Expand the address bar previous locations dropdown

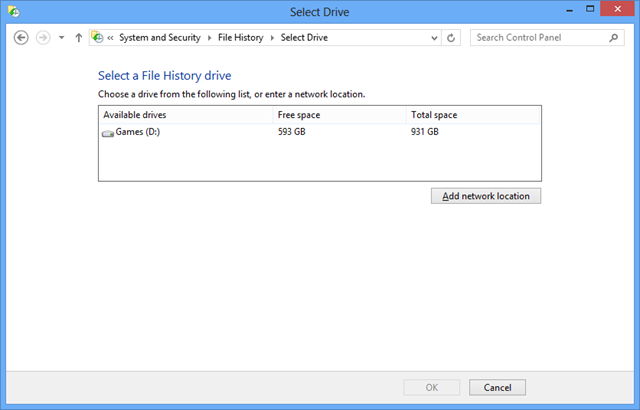click(x=434, y=38)
